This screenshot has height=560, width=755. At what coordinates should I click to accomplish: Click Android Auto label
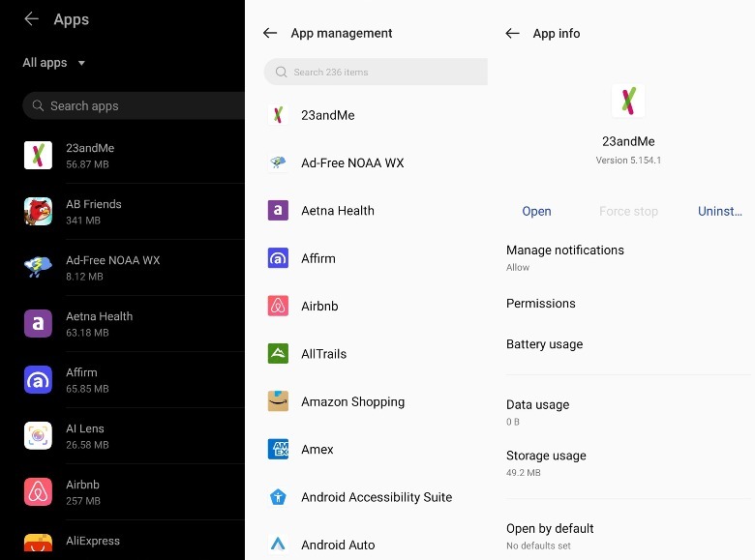tap(338, 545)
